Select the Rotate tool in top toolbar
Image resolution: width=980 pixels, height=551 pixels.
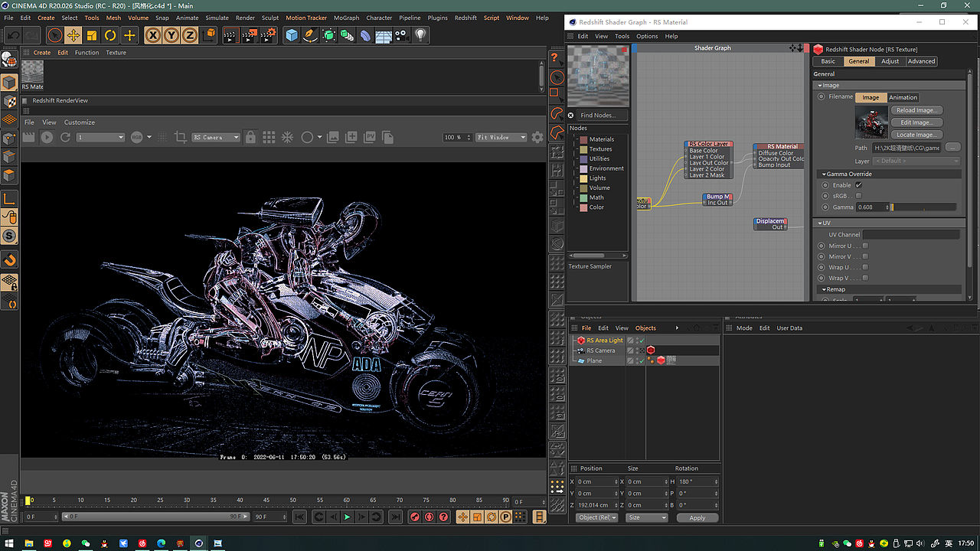110,35
